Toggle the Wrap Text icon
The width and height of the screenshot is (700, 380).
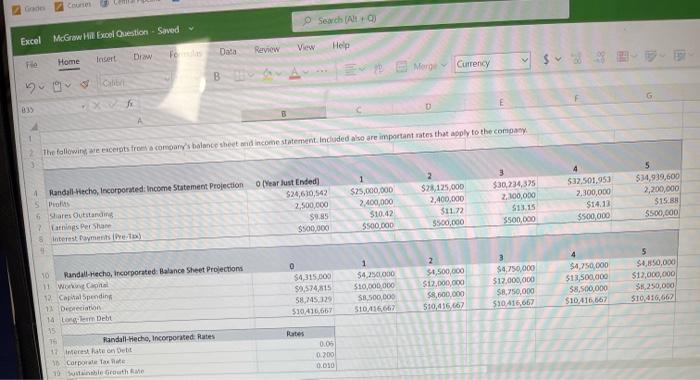(x=378, y=68)
